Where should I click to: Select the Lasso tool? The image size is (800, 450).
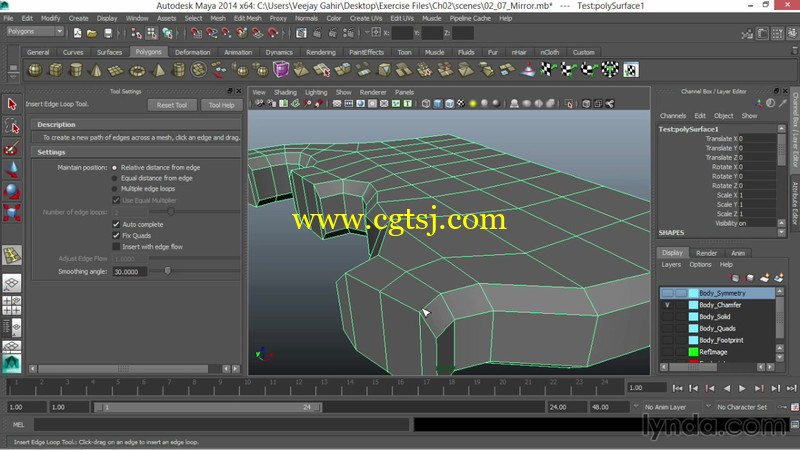click(x=12, y=127)
